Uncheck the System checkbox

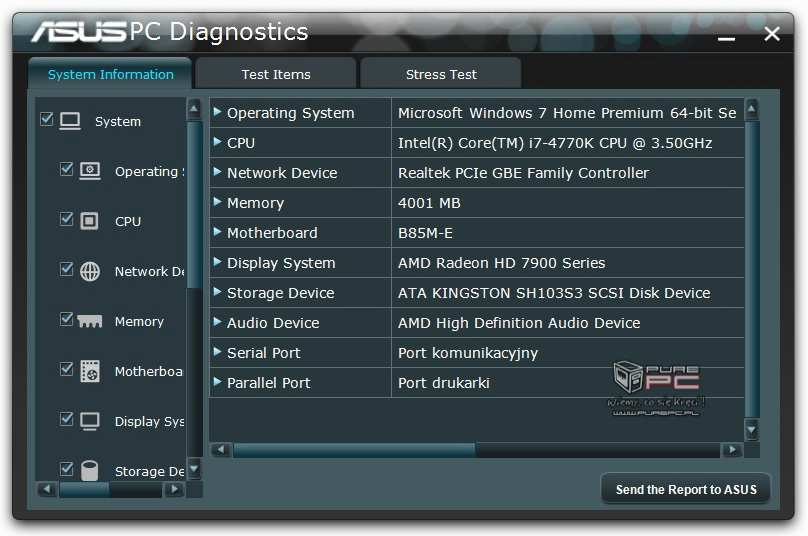click(46, 119)
